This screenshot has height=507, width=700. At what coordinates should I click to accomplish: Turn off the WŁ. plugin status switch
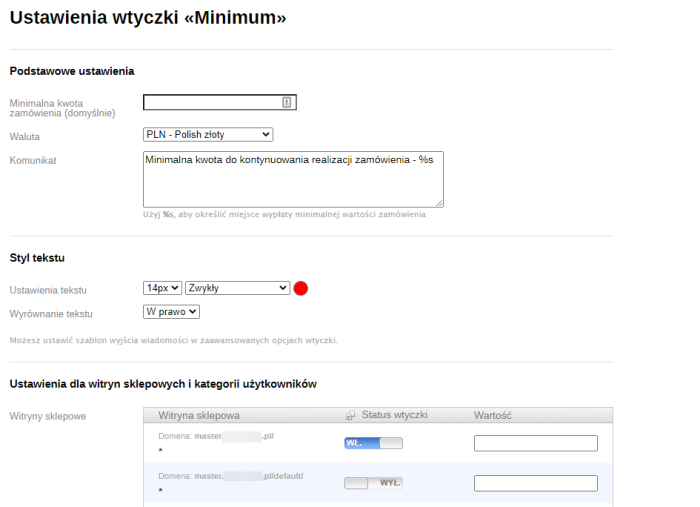tap(373, 443)
